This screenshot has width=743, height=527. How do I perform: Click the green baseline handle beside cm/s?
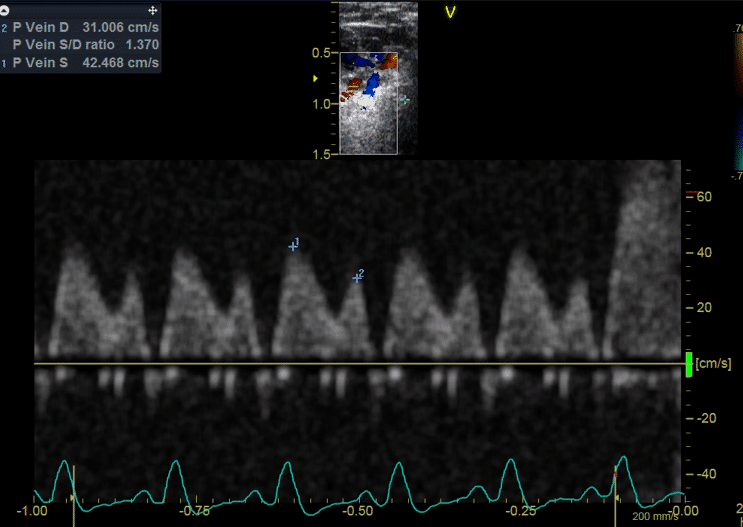pos(688,364)
